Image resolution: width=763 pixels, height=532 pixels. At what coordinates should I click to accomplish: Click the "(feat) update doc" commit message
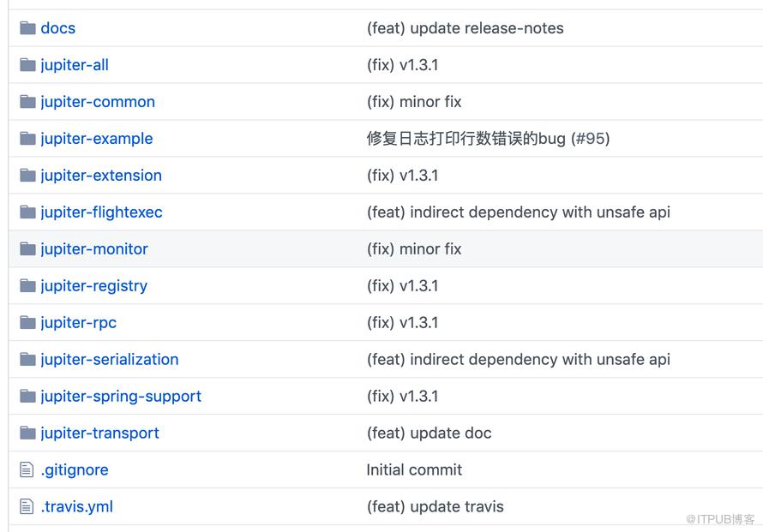click(x=430, y=433)
